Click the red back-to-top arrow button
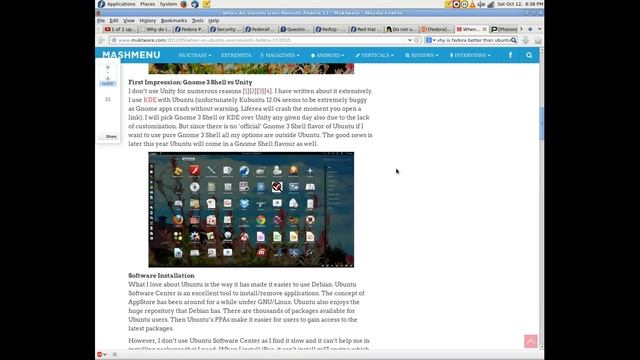The image size is (640, 360). click(531, 341)
